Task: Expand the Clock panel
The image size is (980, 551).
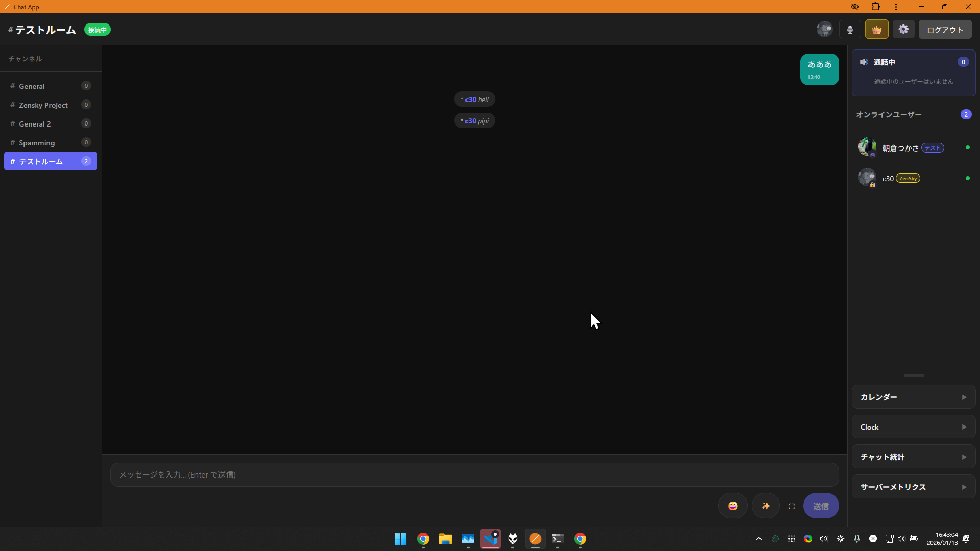Action: (x=914, y=427)
